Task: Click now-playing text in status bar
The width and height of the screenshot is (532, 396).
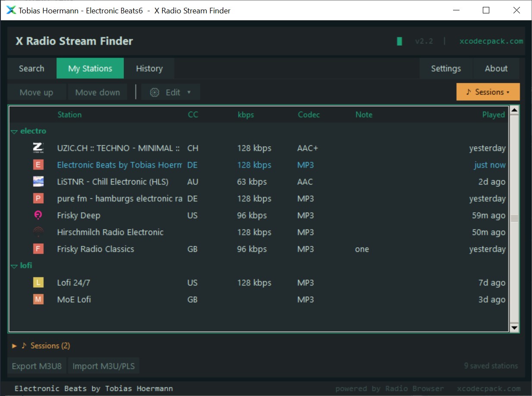Action: pos(94,389)
